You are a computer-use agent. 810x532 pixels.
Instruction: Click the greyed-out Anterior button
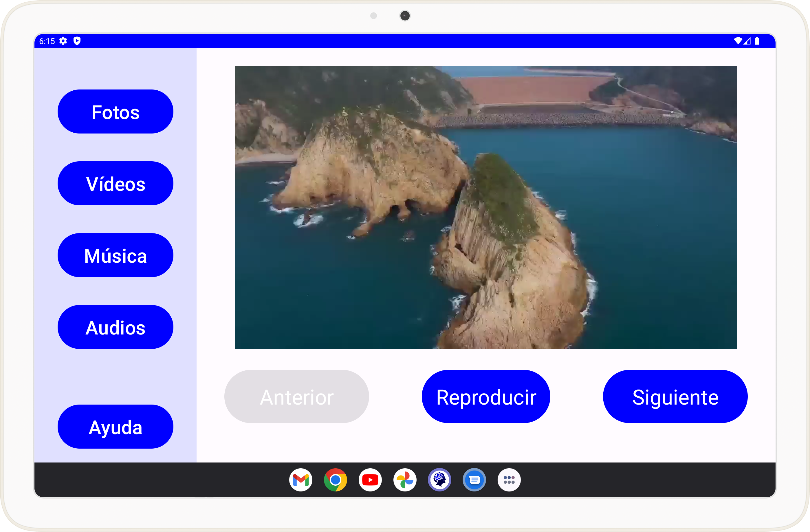[296, 396]
